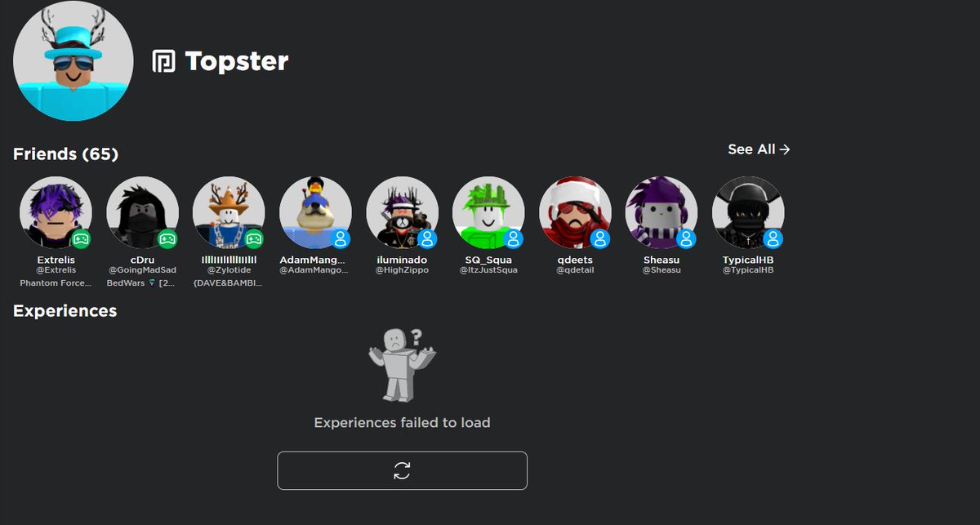Viewport: 980px width, 525px height.
Task: Click Extrelis's green in-game status badge
Action: pyautogui.click(x=80, y=238)
